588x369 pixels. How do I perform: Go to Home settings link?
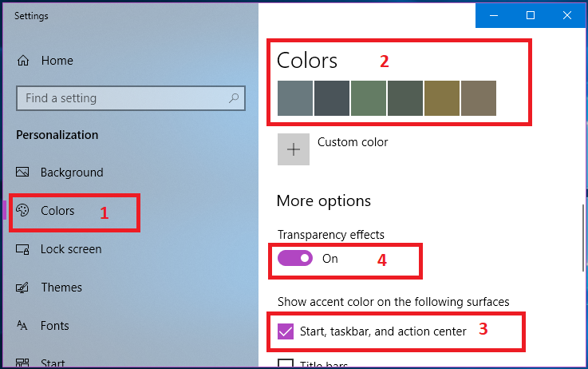[x=57, y=61]
